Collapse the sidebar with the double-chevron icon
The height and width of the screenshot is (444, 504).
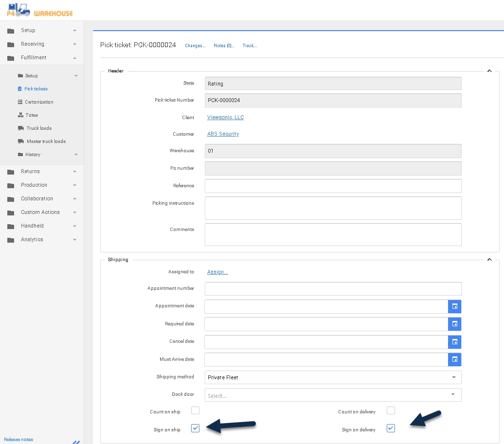click(x=76, y=442)
